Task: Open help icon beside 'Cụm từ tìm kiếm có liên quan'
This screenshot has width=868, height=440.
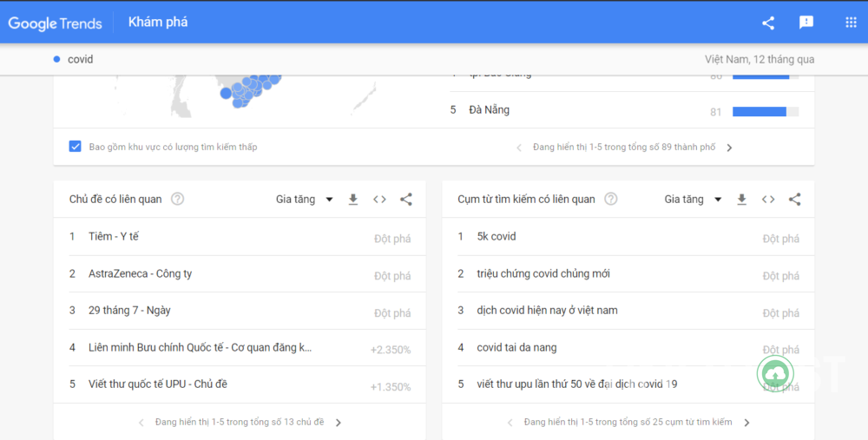Action: [x=610, y=200]
